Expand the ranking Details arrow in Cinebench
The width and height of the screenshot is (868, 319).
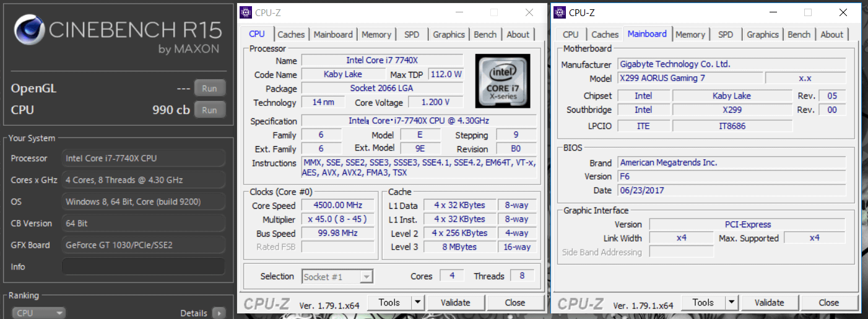coord(219,313)
